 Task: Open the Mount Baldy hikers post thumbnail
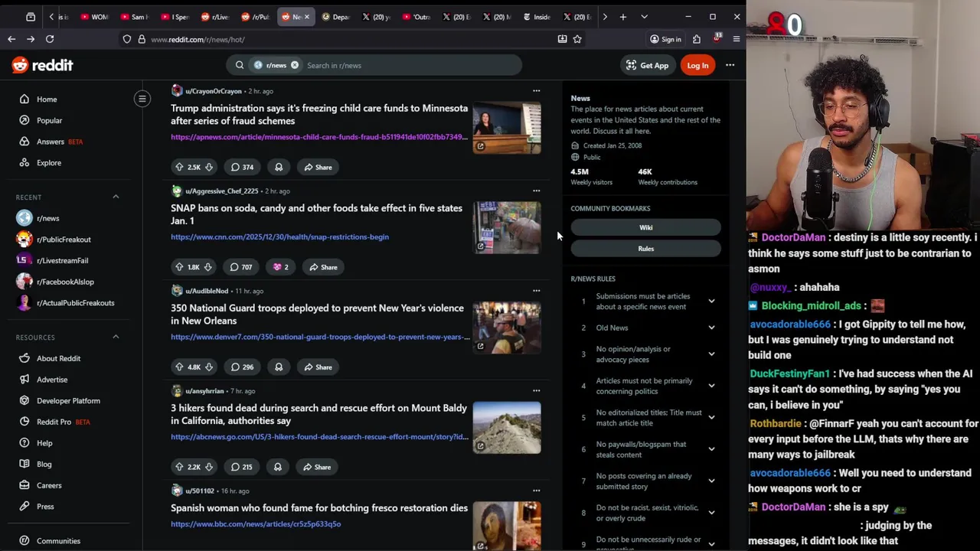point(507,428)
